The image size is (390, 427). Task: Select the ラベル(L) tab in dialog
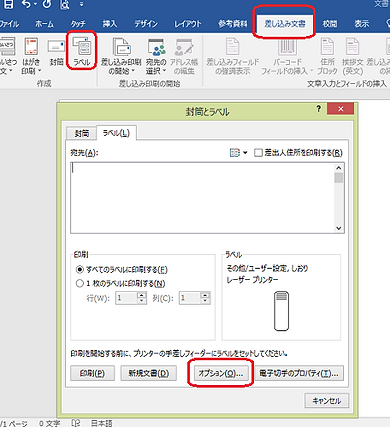coord(116,133)
